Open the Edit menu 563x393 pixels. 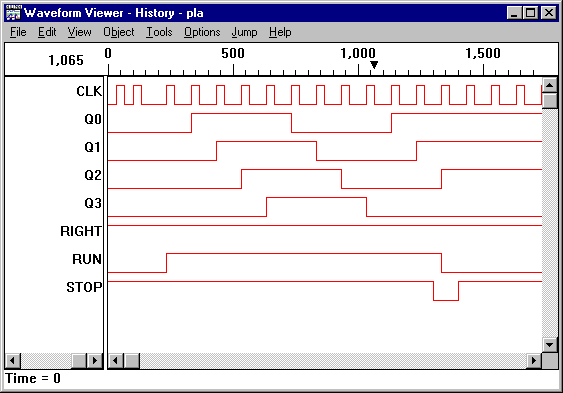click(47, 32)
